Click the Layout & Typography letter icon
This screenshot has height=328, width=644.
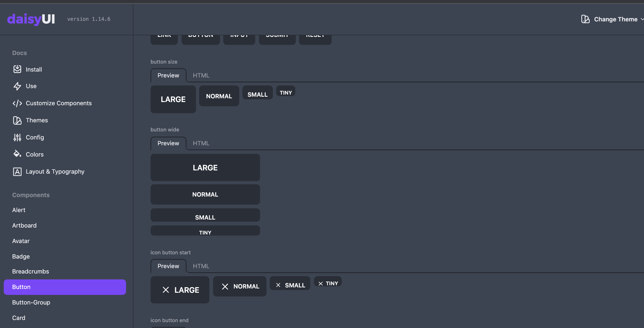tap(17, 172)
